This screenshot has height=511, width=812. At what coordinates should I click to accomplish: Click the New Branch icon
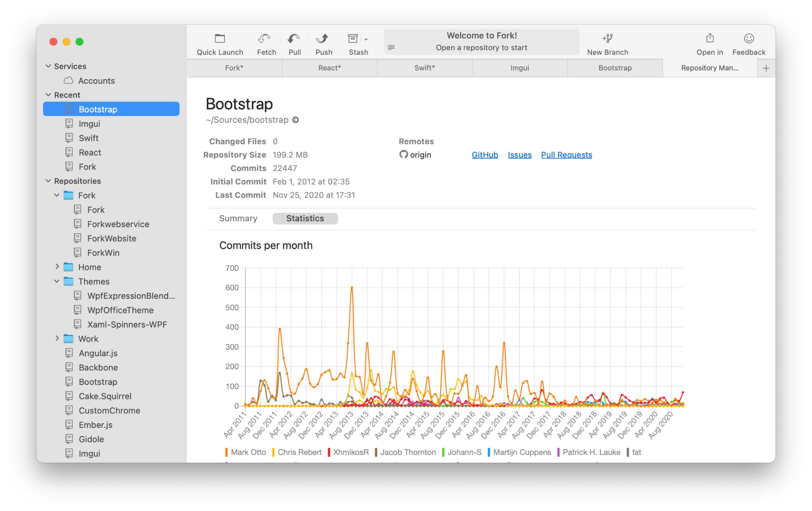click(x=607, y=38)
